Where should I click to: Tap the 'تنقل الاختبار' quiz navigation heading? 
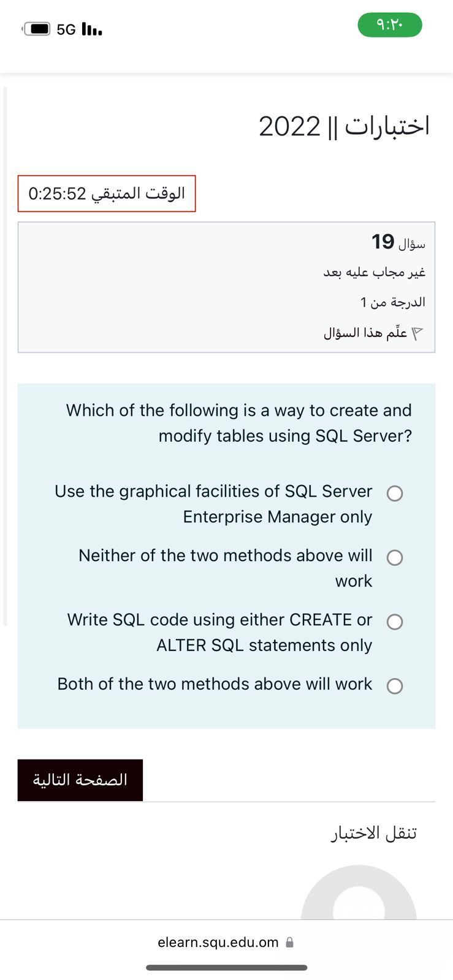click(374, 833)
